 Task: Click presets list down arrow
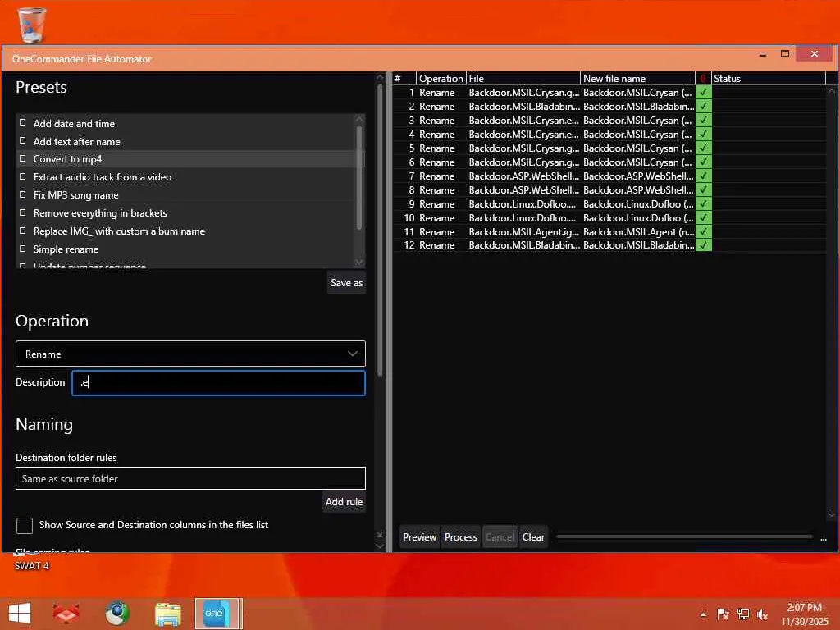click(359, 262)
